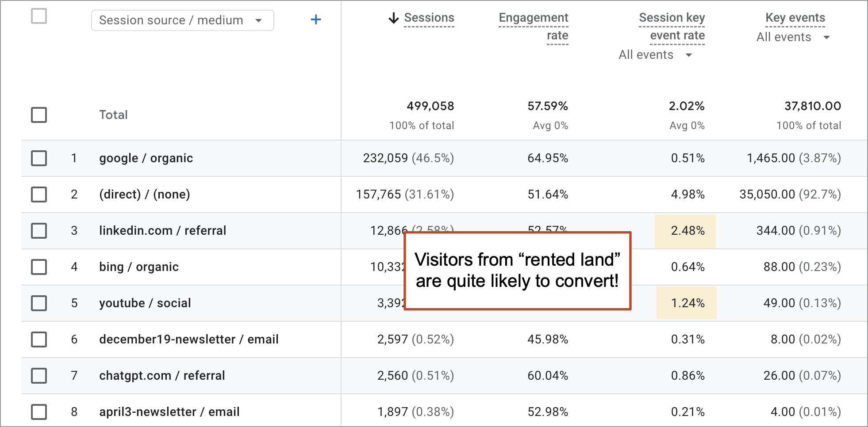Tick the linkedin.com / referral checkbox
Image resolution: width=868 pixels, height=427 pixels.
(39, 231)
